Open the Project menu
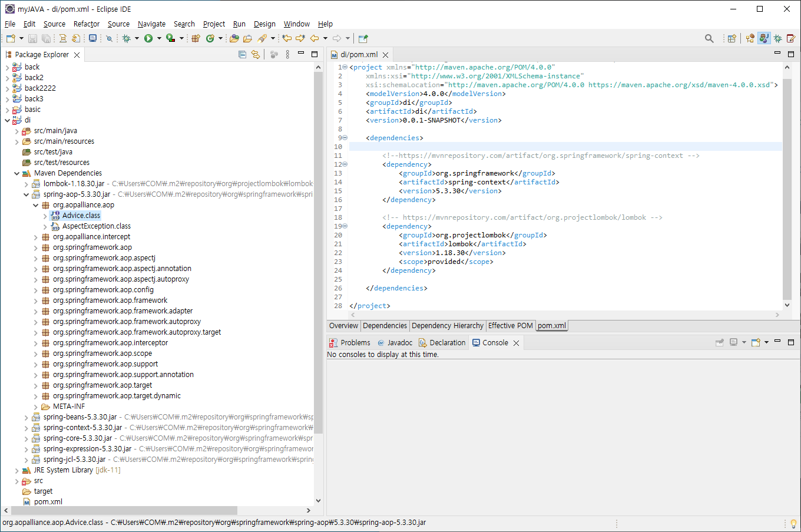The height and width of the screenshot is (532, 801). tap(214, 24)
